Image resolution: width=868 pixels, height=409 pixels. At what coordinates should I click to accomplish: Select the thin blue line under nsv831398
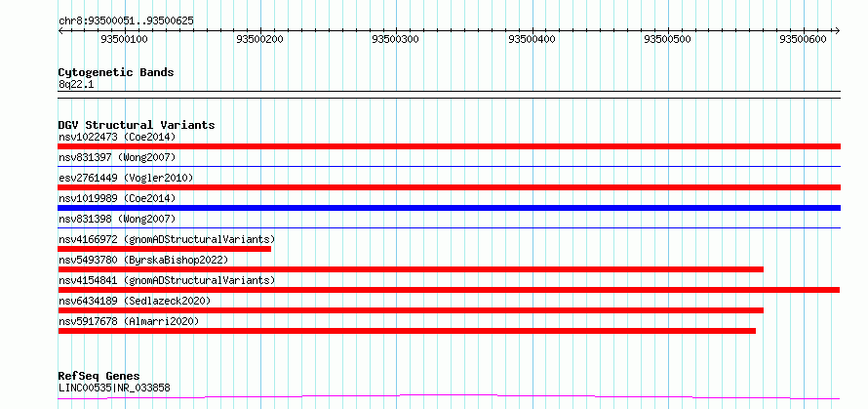[x=449, y=227]
